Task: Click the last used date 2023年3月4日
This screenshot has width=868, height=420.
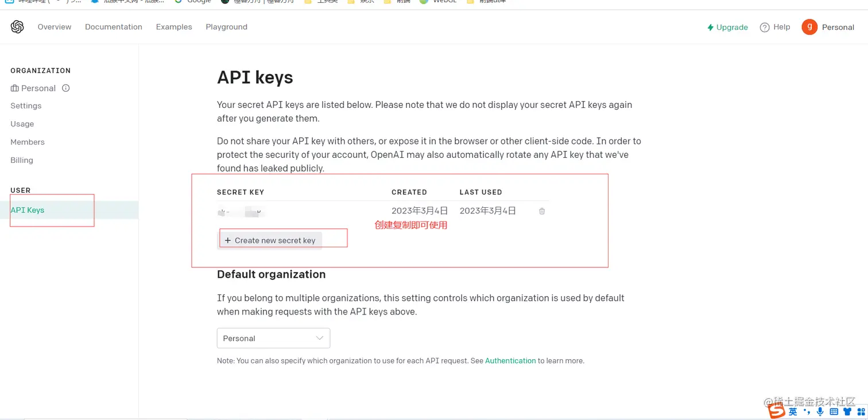Action: coord(488,211)
